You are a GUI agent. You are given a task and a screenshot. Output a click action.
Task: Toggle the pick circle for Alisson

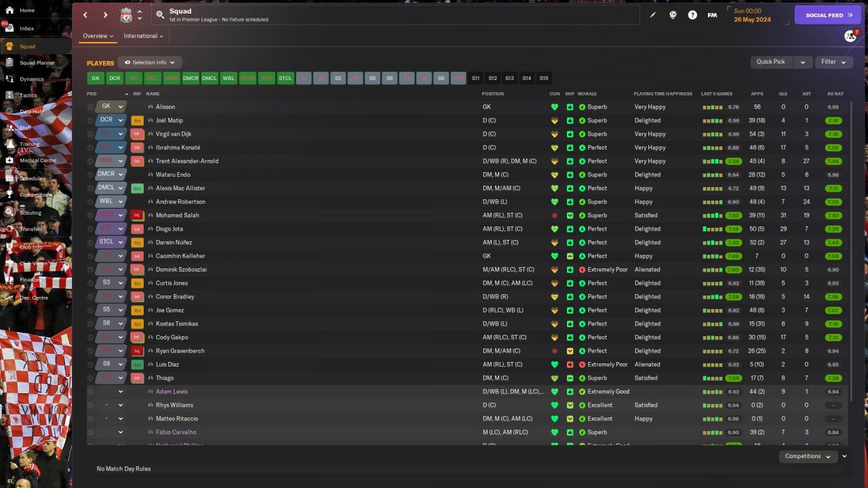click(90, 107)
